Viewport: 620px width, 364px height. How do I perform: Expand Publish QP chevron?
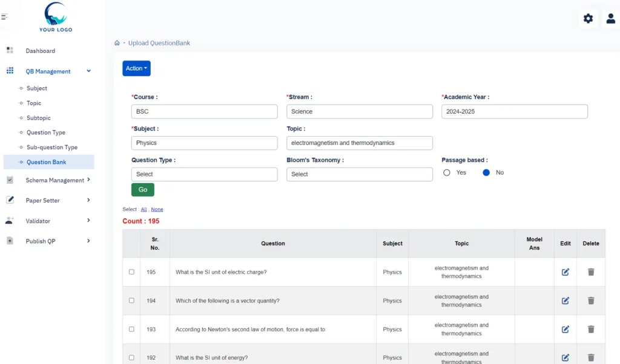[x=88, y=241]
